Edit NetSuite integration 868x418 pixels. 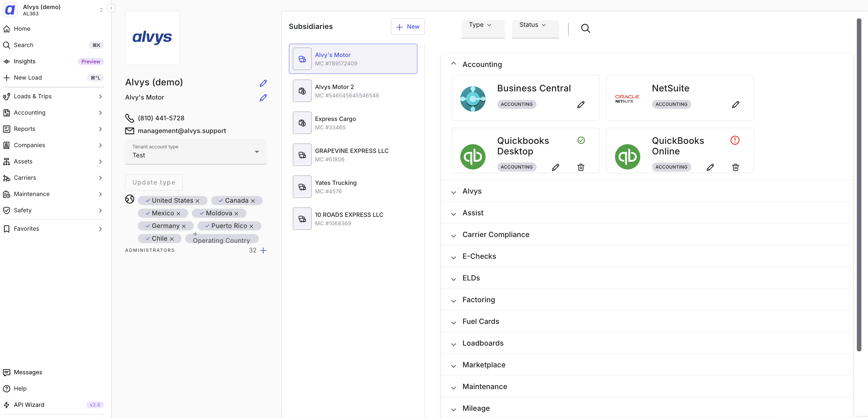pos(735,104)
